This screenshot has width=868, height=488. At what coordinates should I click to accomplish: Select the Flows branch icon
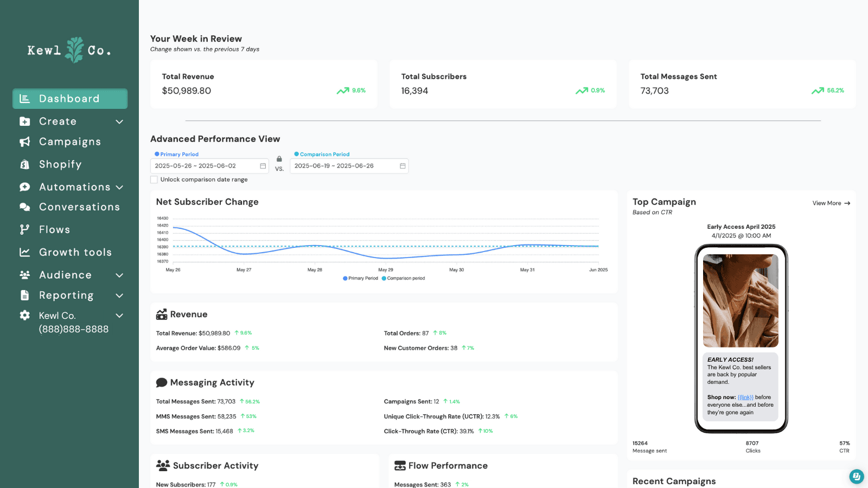(24, 229)
